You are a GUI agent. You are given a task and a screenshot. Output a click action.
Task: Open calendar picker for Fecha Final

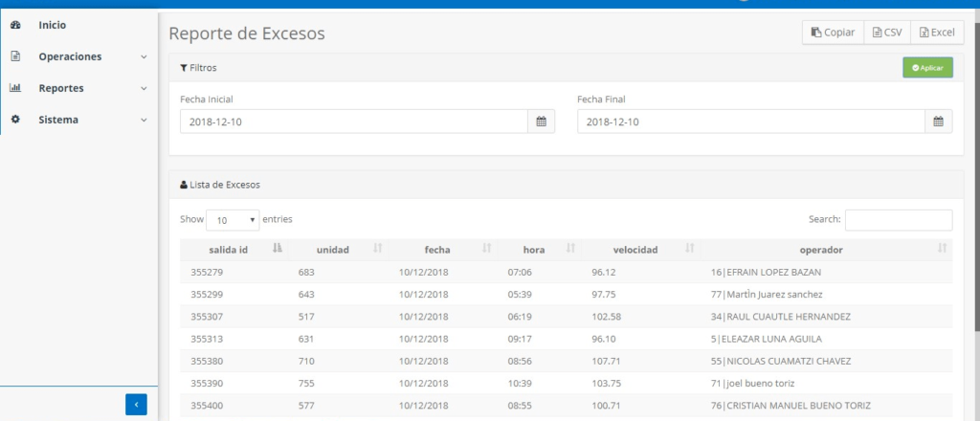pos(938,122)
